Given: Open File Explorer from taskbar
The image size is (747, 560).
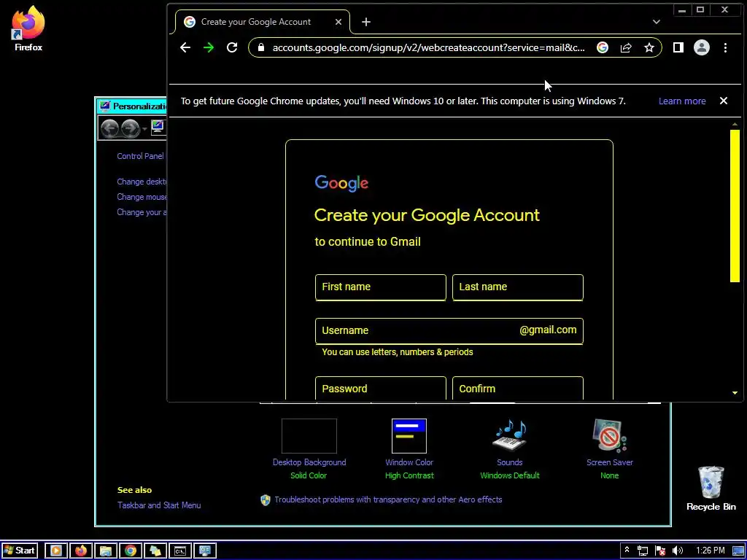Looking at the screenshot, I should click(x=106, y=551).
